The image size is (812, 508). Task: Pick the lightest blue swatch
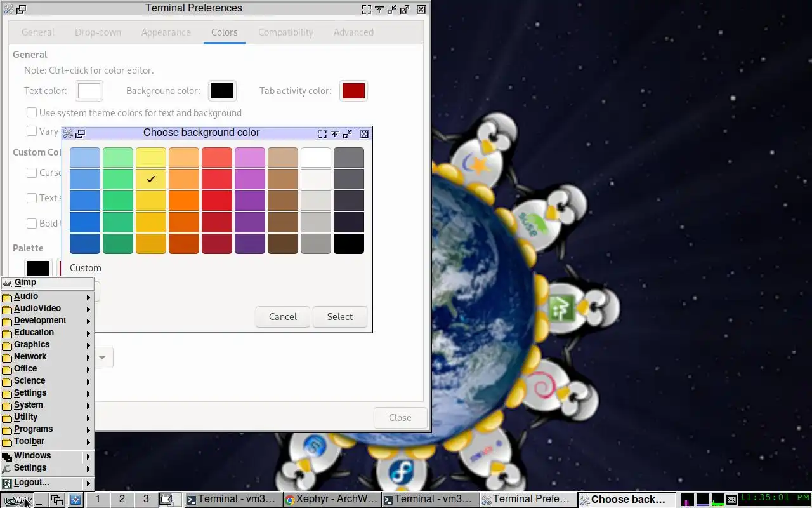85,157
